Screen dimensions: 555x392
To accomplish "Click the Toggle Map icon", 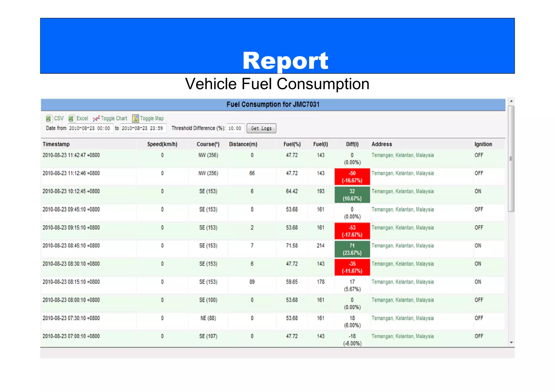I will [135, 118].
